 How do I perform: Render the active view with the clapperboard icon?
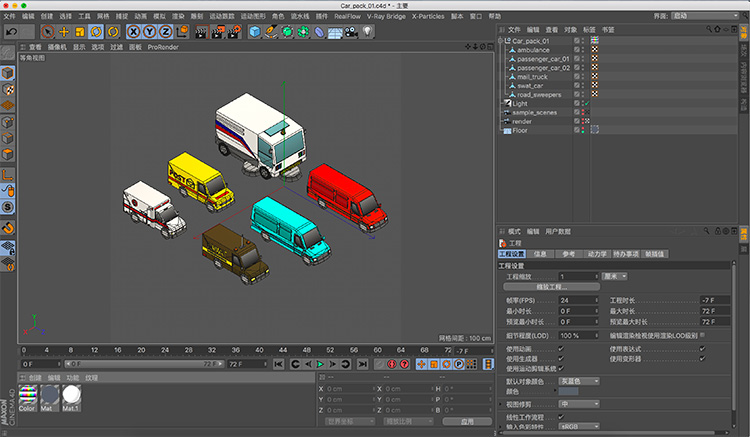201,32
